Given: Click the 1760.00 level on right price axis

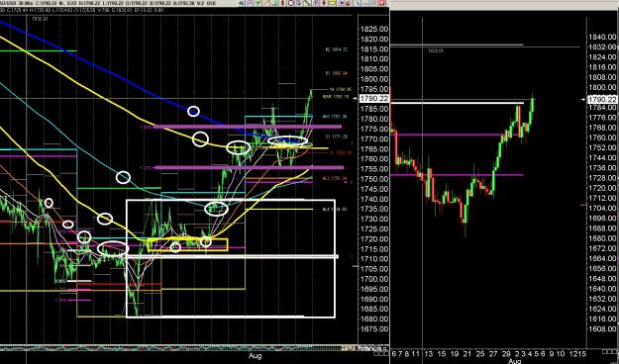Looking at the screenshot, I should 602,137.
